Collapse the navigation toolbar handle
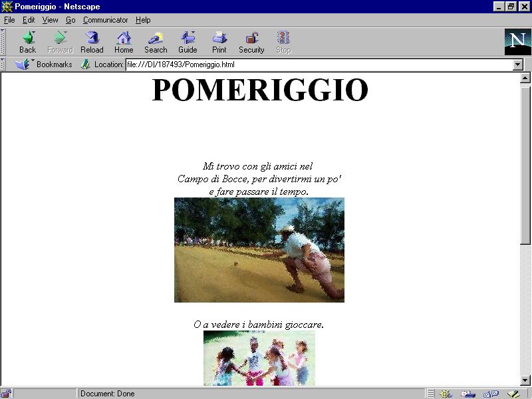Screen dimensions: 532x399 (x=3, y=42)
